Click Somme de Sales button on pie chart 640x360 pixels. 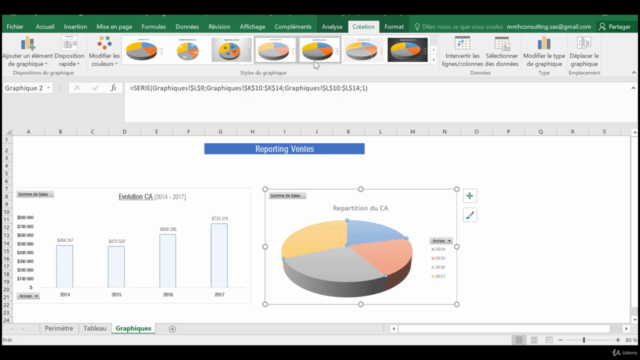point(287,196)
